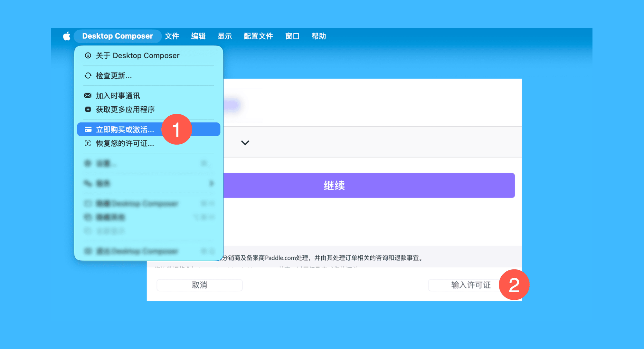Choose 恢复您的许可证… entry
This screenshot has width=644, height=349.
[149, 143]
